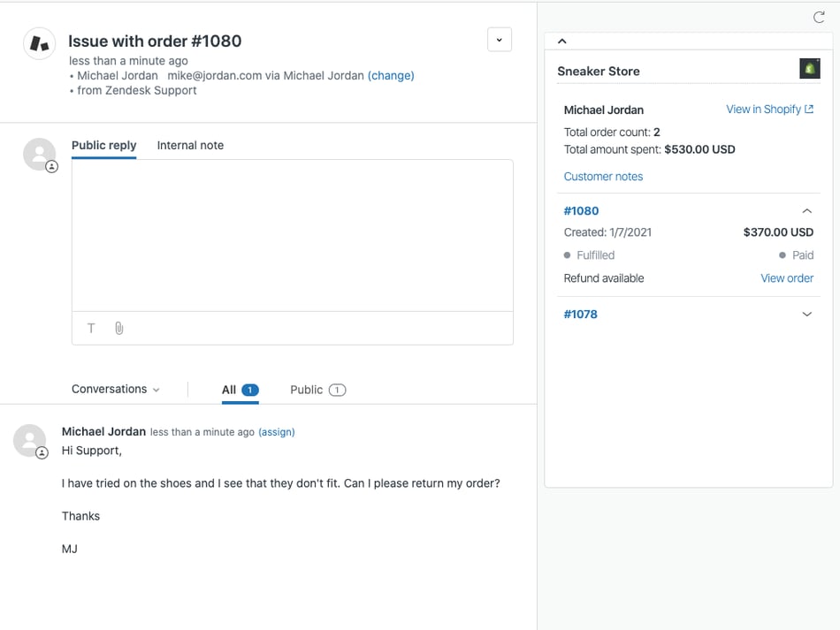Click the ticket title 'Issue with order #1080'
840x630 pixels.
tap(155, 42)
